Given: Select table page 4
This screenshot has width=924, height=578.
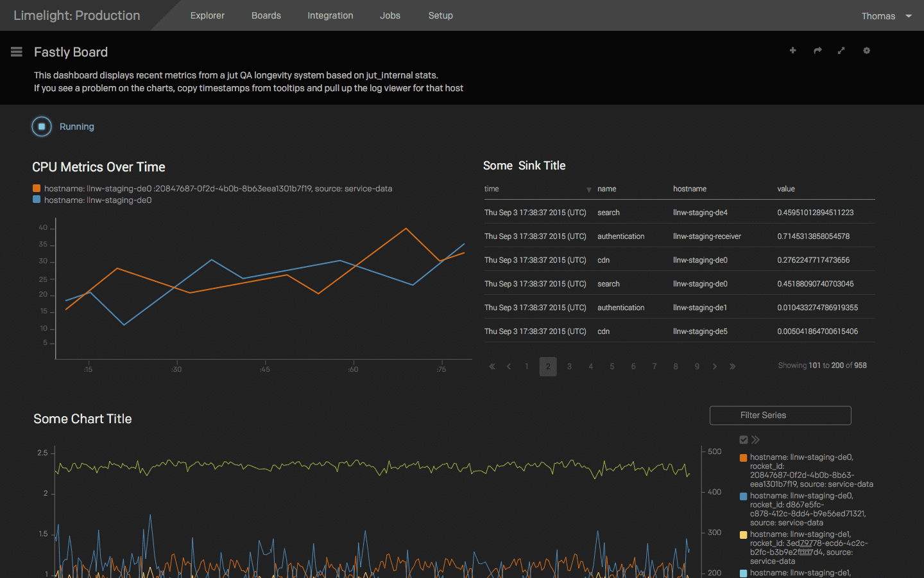Looking at the screenshot, I should (591, 367).
